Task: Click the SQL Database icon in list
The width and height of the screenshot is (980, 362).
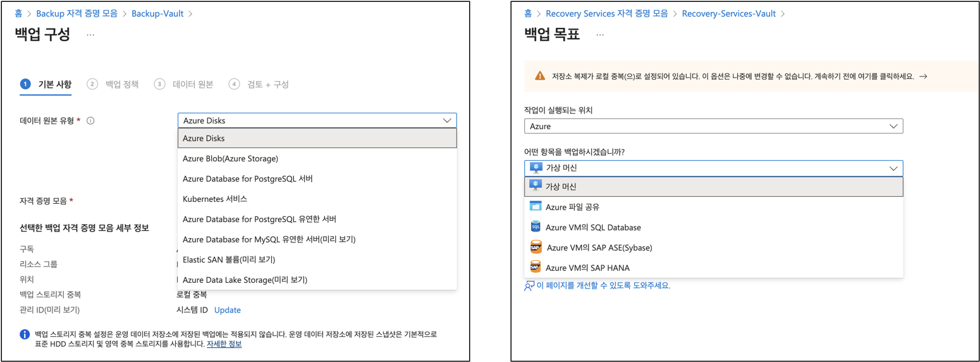Action: [536, 227]
